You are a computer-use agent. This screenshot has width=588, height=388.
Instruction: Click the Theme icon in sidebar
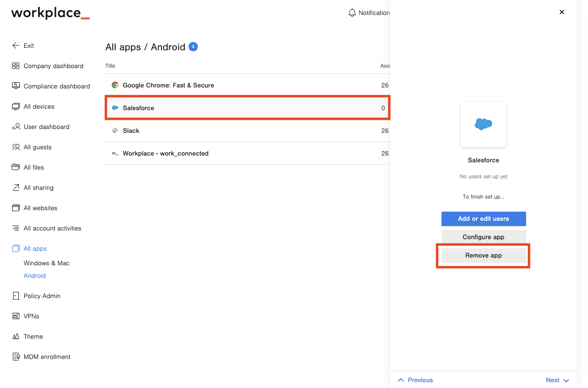point(15,336)
